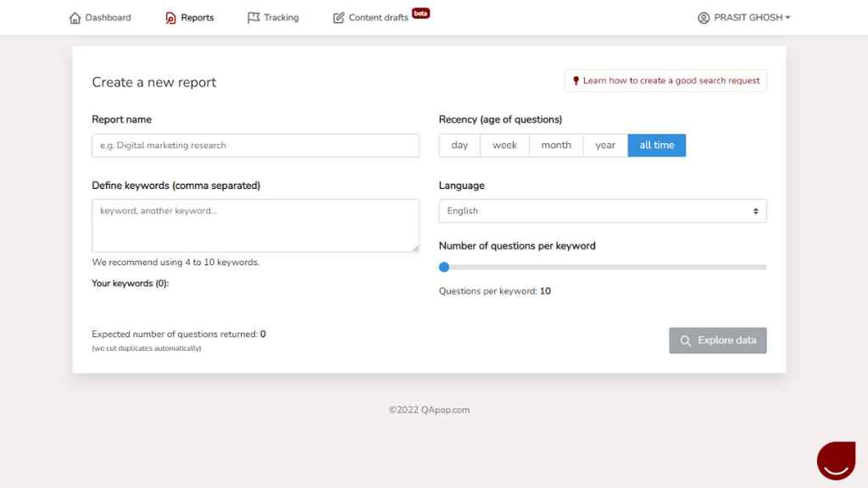Click the Explore data button
Viewport: 868px width, 488px height.
(x=717, y=341)
